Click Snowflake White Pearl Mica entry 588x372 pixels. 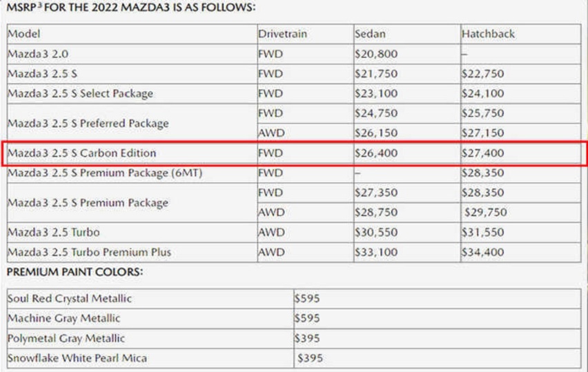point(77,358)
